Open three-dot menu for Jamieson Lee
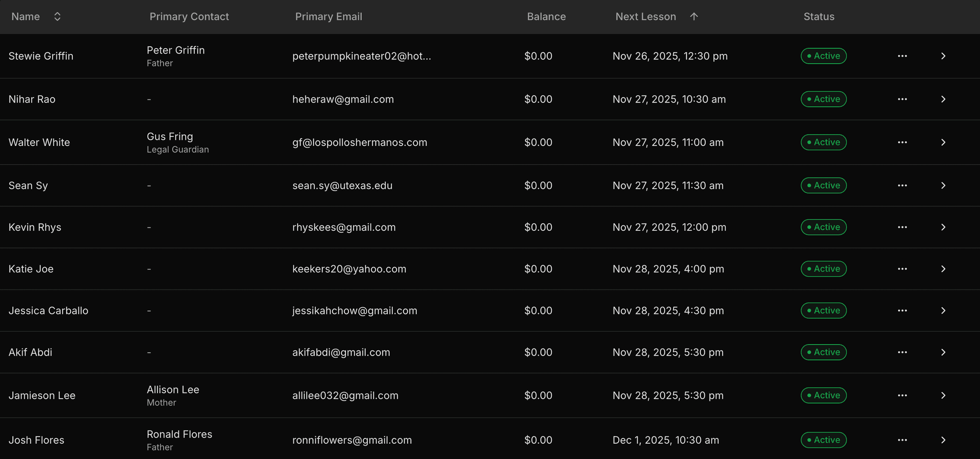The image size is (980, 459). click(902, 395)
